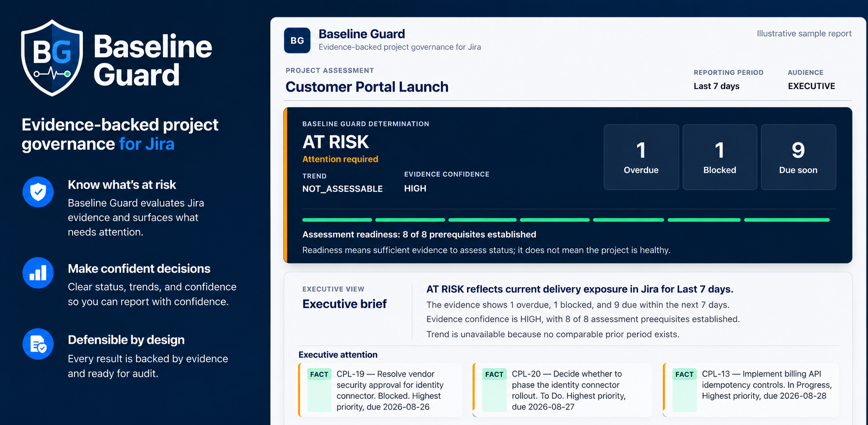Click the "BASELINE GUARD DETERMINATION" label
868x425 pixels.
366,124
